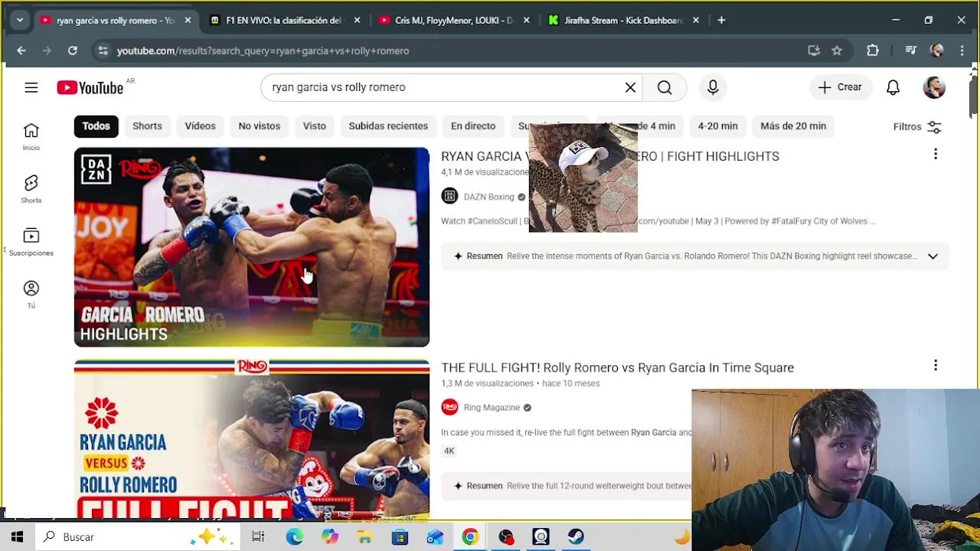
Task: Select the Shorts filter chip
Action: 147,126
